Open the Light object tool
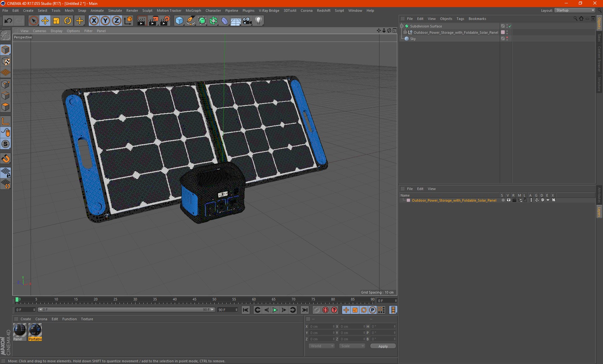 point(259,21)
